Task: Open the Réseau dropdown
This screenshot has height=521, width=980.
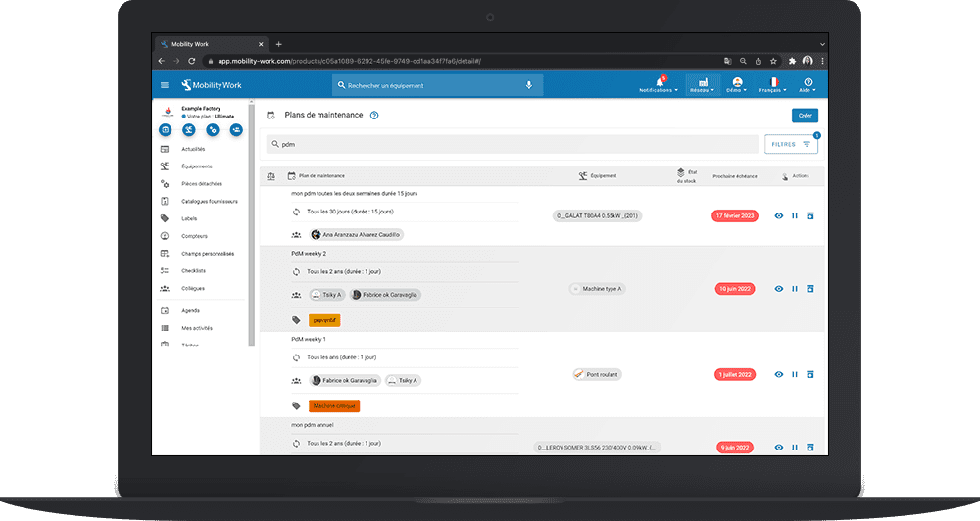Action: point(703,85)
